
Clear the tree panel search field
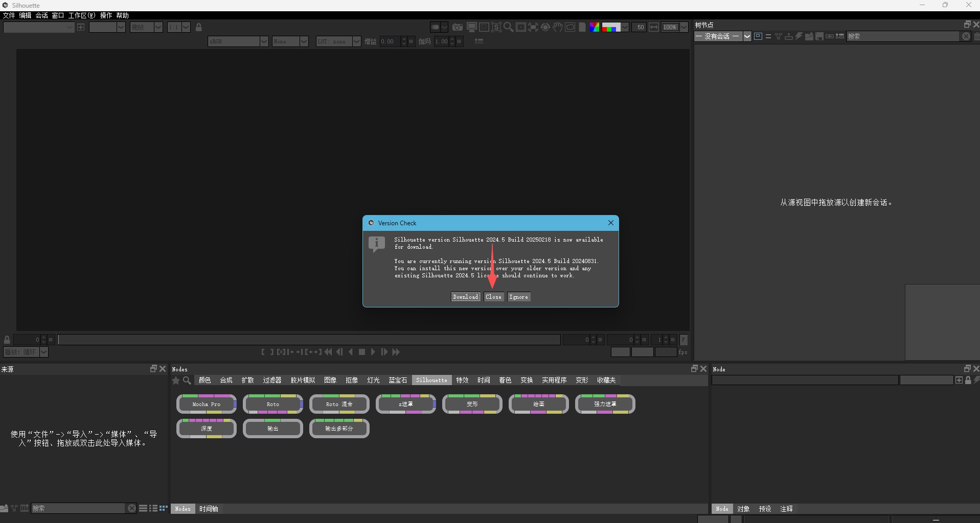click(x=966, y=36)
